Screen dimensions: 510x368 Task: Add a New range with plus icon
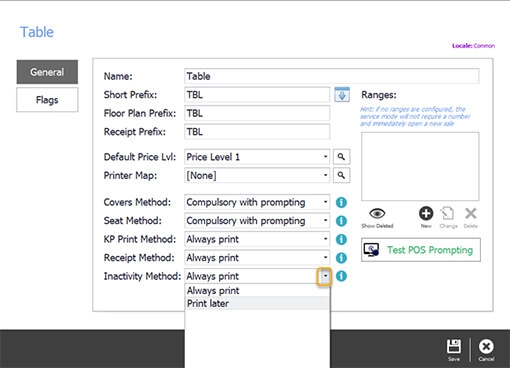pyautogui.click(x=426, y=217)
